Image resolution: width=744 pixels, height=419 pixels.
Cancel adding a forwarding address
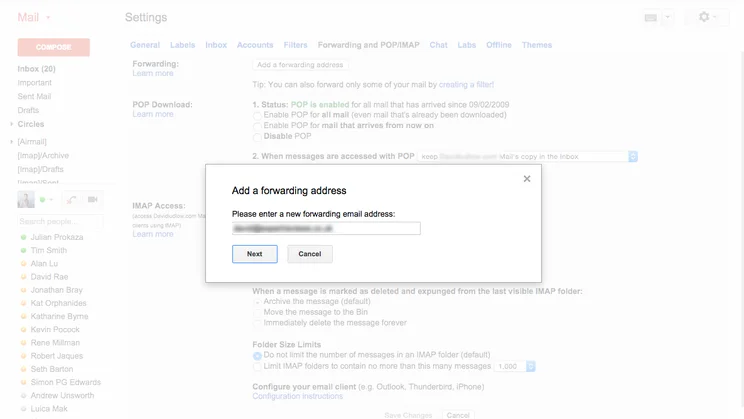(x=310, y=254)
